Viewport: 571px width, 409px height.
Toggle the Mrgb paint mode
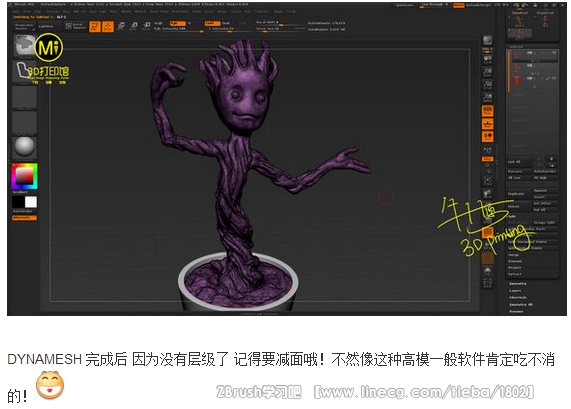159,23
